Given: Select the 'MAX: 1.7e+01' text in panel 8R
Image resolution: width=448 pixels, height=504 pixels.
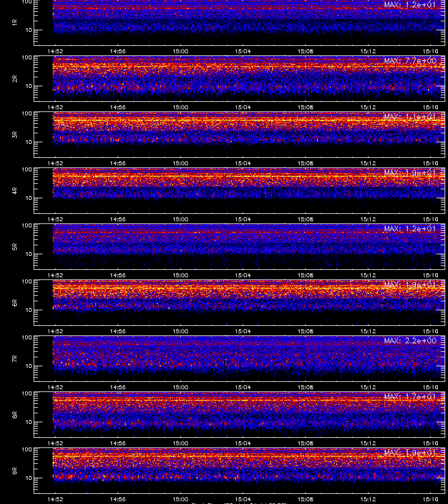Looking at the screenshot, I should tap(410, 396).
